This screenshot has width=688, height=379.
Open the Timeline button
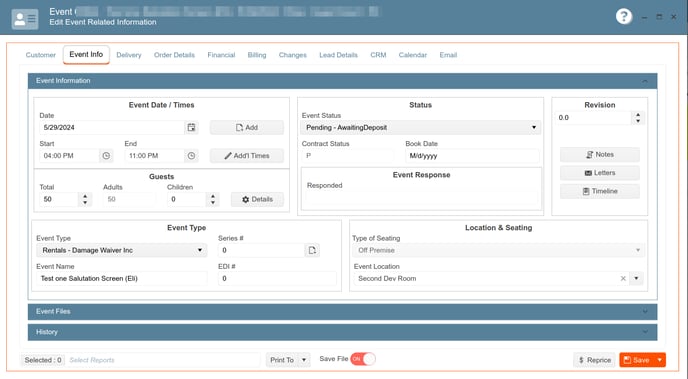click(599, 191)
